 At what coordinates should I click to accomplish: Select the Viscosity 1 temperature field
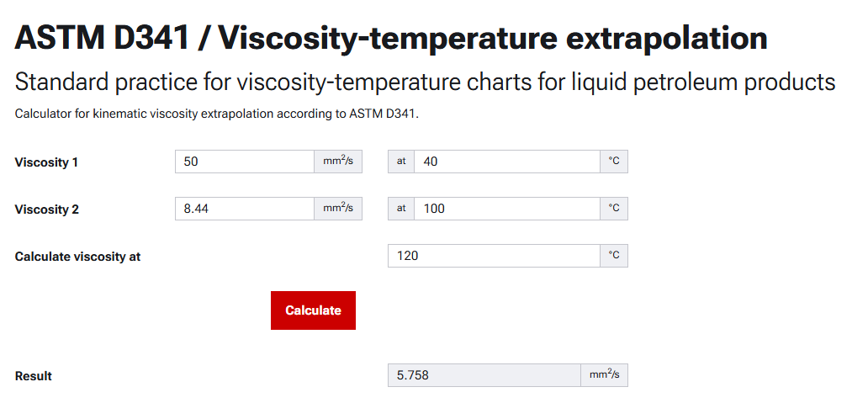tap(507, 162)
